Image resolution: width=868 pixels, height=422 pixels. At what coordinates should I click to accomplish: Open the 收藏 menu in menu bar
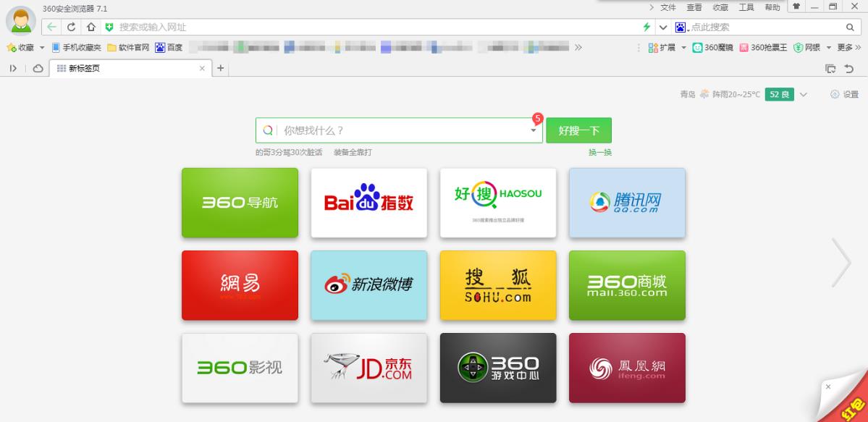(x=720, y=7)
